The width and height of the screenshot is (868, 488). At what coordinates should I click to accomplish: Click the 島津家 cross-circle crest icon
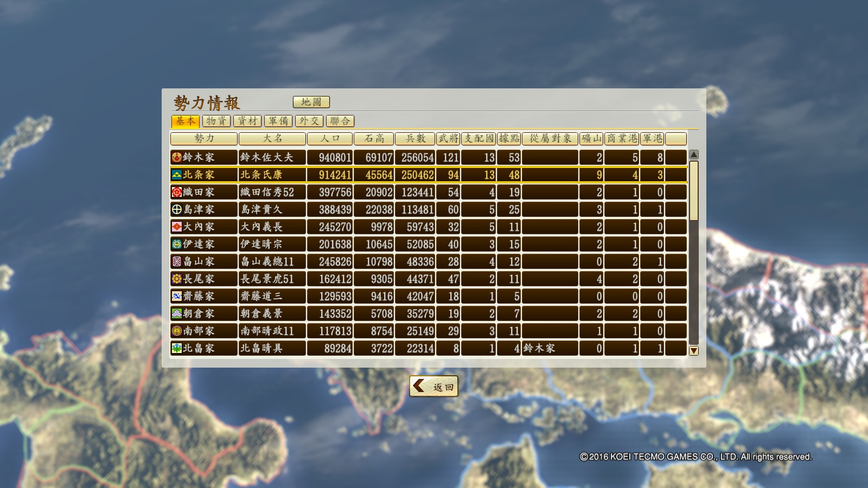177,209
